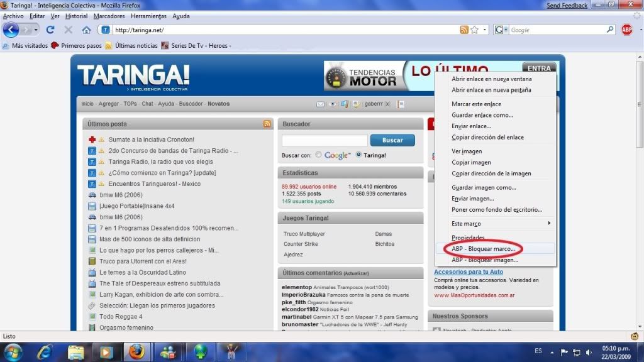Click the URL address bar
The width and height of the screenshot is (644, 362).
[x=286, y=30]
